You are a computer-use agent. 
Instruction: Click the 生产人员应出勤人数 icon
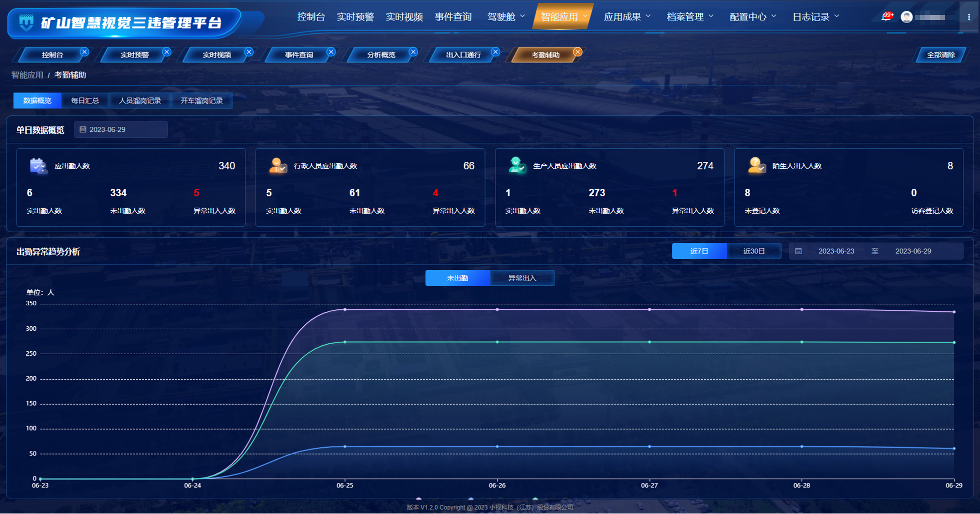(516, 166)
